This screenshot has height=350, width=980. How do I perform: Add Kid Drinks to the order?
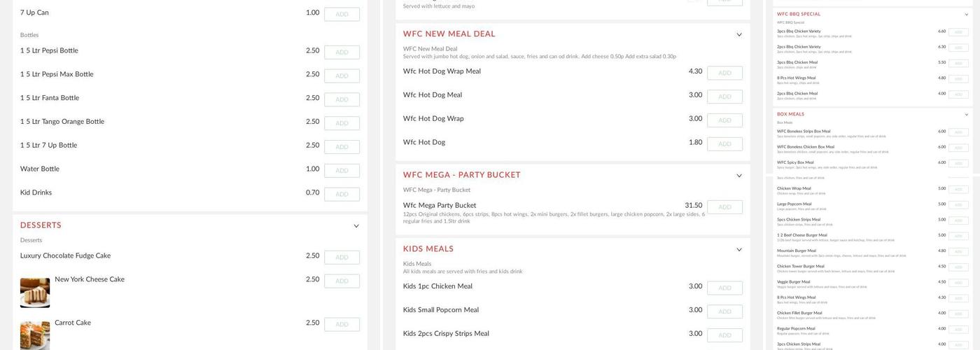(x=342, y=195)
